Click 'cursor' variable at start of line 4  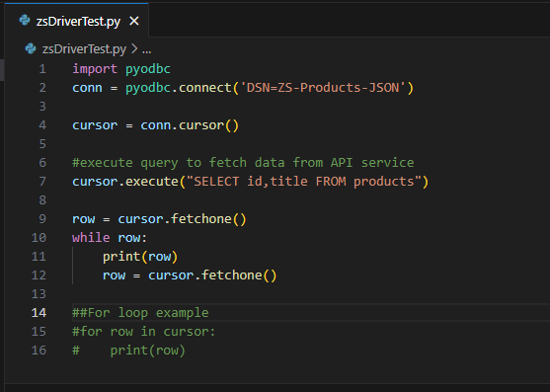(95, 125)
